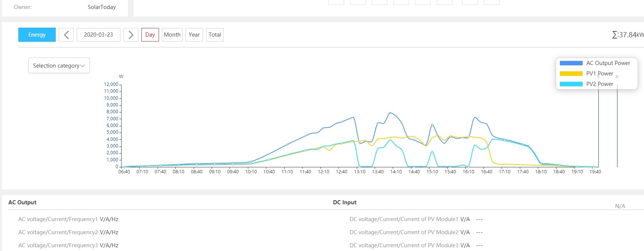Image resolution: width=644 pixels, height=251 pixels.
Task: Select the PV Module1 DC voltage row
Action: pos(410,219)
